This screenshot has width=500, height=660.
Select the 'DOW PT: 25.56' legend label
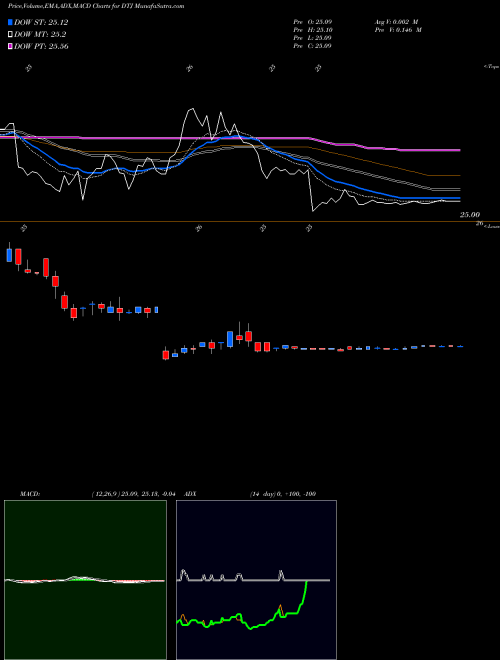tap(41, 46)
